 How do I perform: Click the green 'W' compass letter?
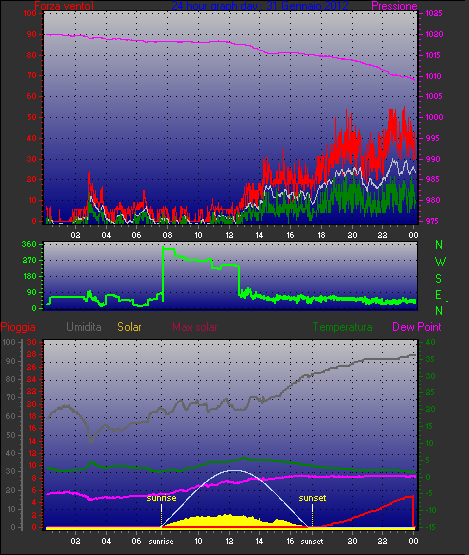point(440,262)
